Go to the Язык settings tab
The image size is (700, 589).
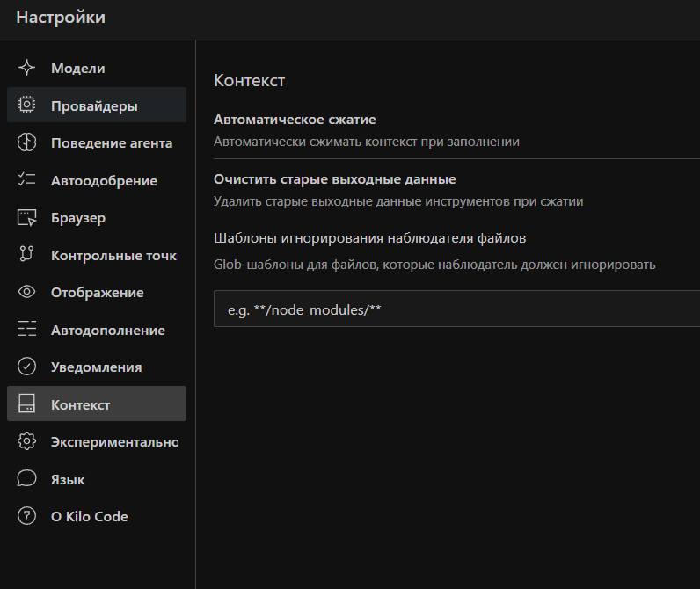point(68,479)
